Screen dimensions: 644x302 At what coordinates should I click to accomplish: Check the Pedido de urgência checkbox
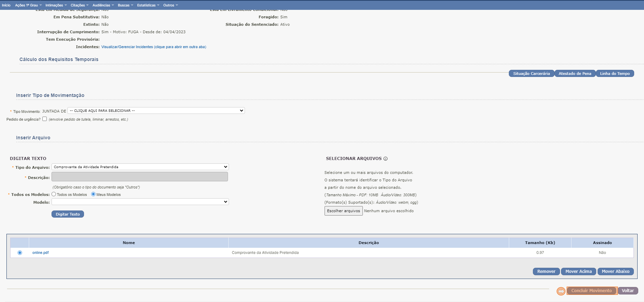pos(44,119)
